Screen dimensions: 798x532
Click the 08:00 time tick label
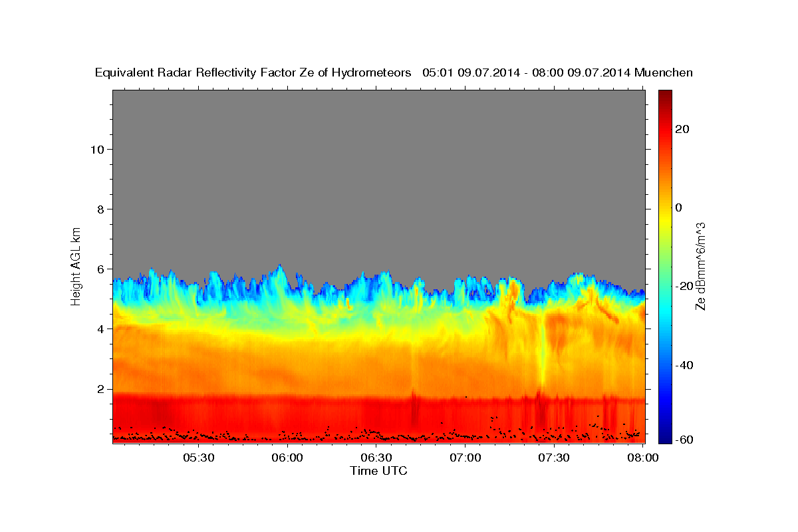coord(642,457)
